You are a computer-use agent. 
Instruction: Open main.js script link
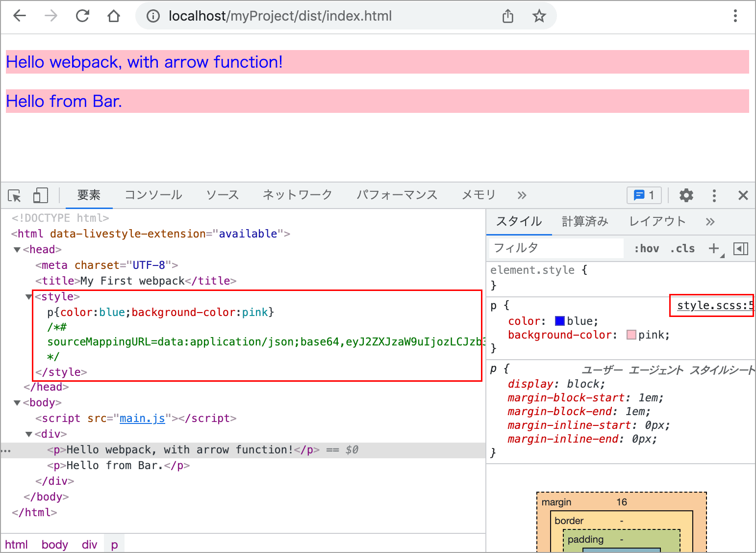[142, 419]
